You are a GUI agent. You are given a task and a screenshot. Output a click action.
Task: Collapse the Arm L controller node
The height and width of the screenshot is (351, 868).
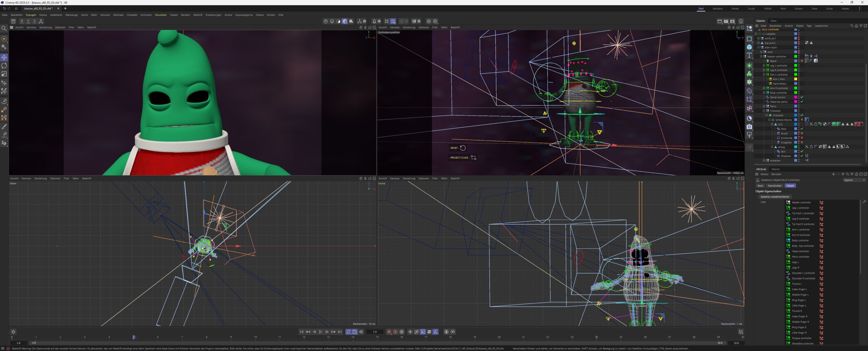764,75
